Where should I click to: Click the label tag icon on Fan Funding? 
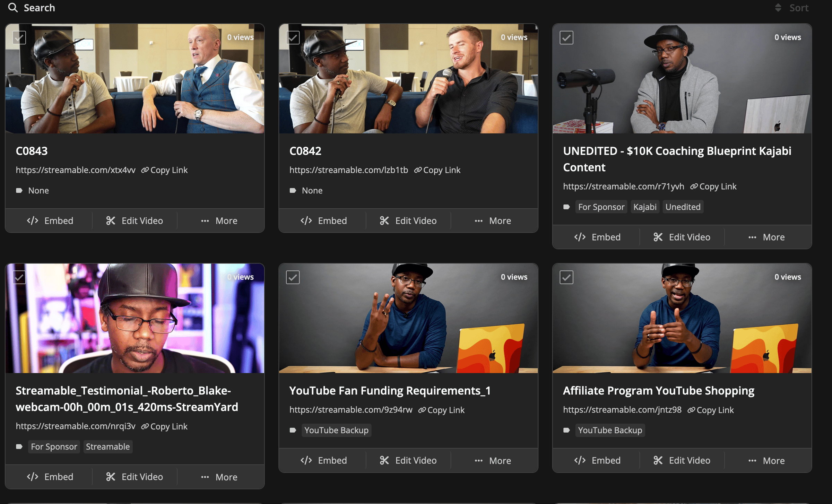pos(293,430)
